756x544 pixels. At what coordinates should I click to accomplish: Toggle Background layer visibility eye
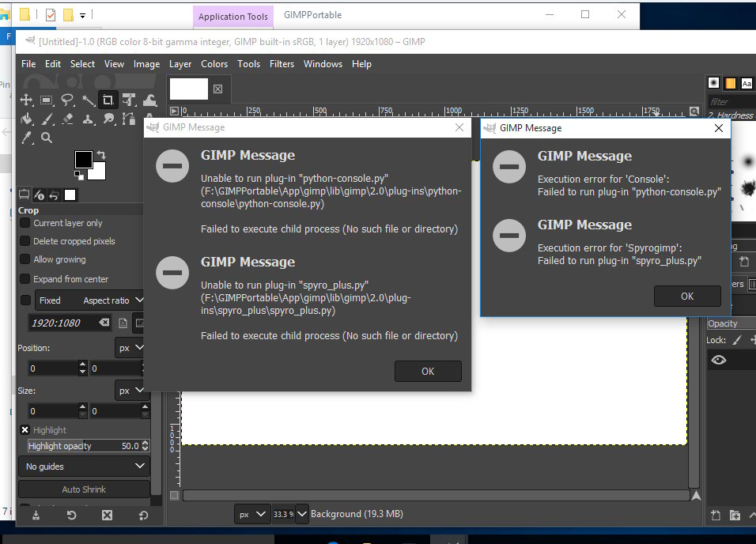pos(718,361)
